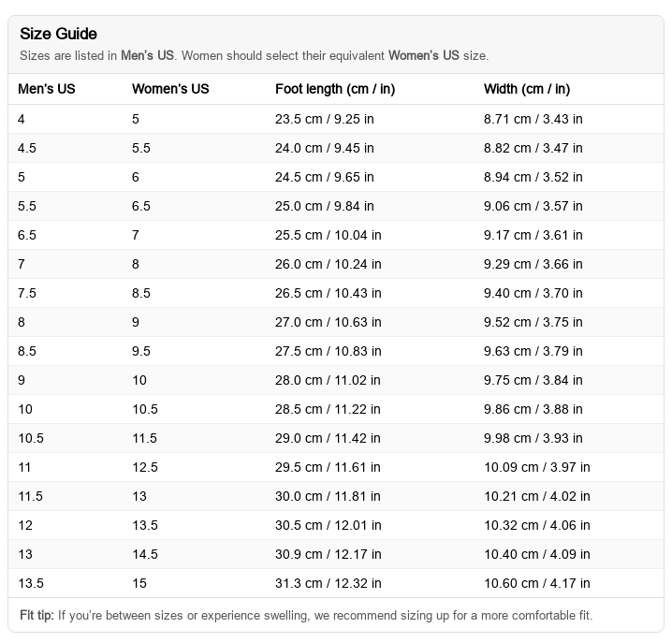Click the Size Guide heading
The image size is (672, 643).
coord(58,35)
